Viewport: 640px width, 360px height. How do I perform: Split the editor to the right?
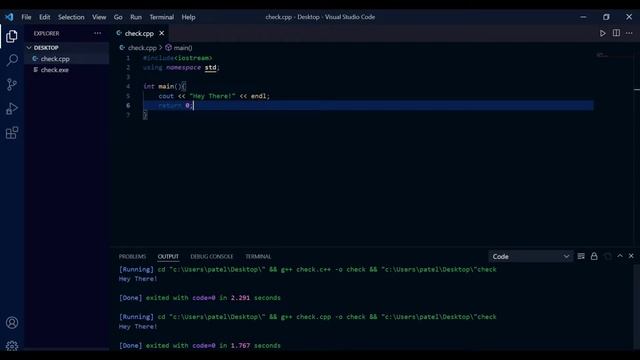tap(616, 33)
